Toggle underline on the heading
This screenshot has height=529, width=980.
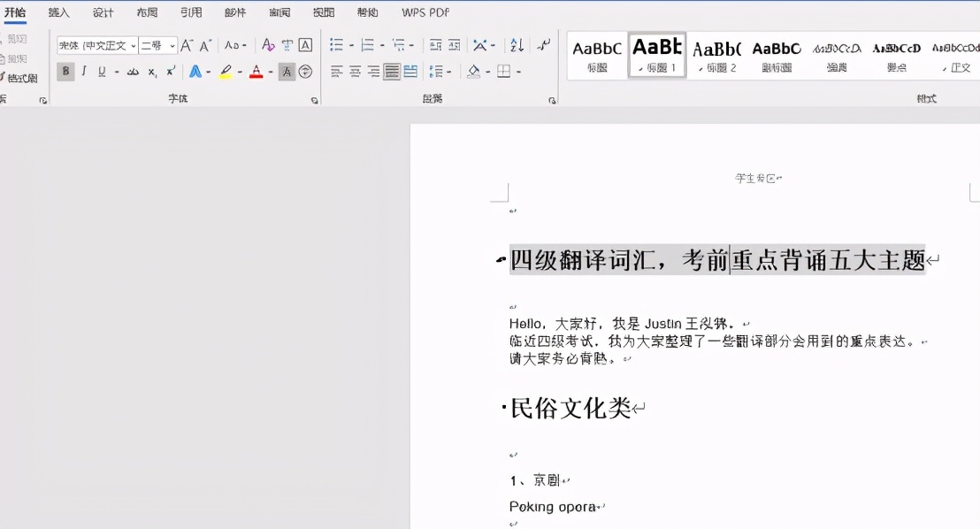(101, 72)
